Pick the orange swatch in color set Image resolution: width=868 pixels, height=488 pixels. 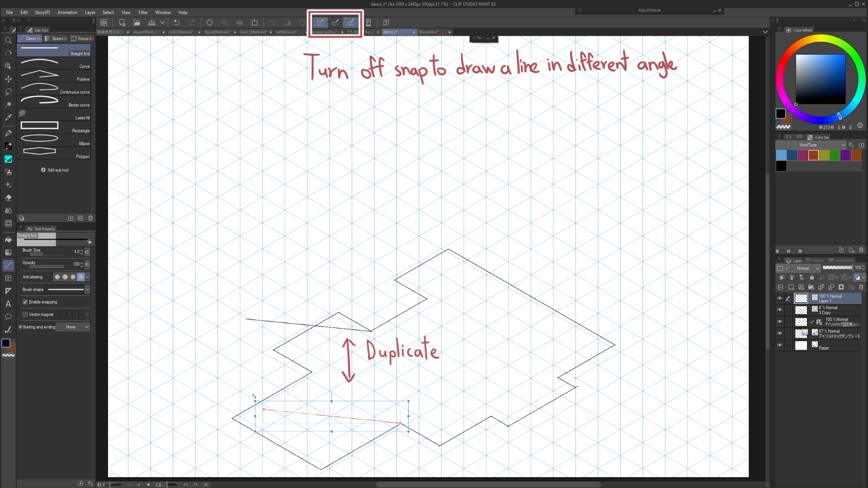[x=813, y=155]
